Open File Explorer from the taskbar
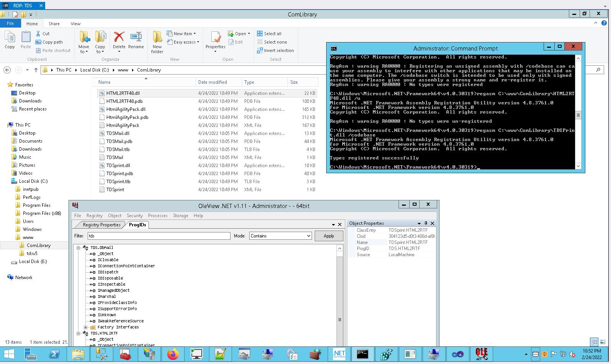This screenshot has width=611, height=364. (78, 354)
